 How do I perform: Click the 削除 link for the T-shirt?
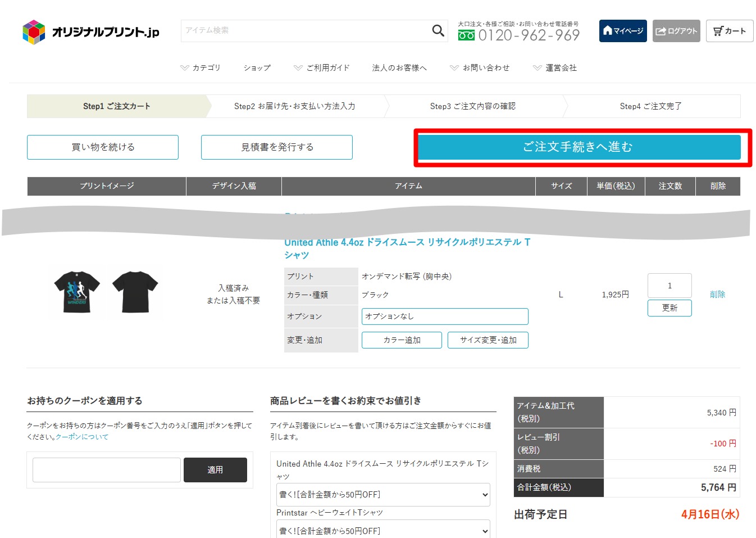pos(717,295)
